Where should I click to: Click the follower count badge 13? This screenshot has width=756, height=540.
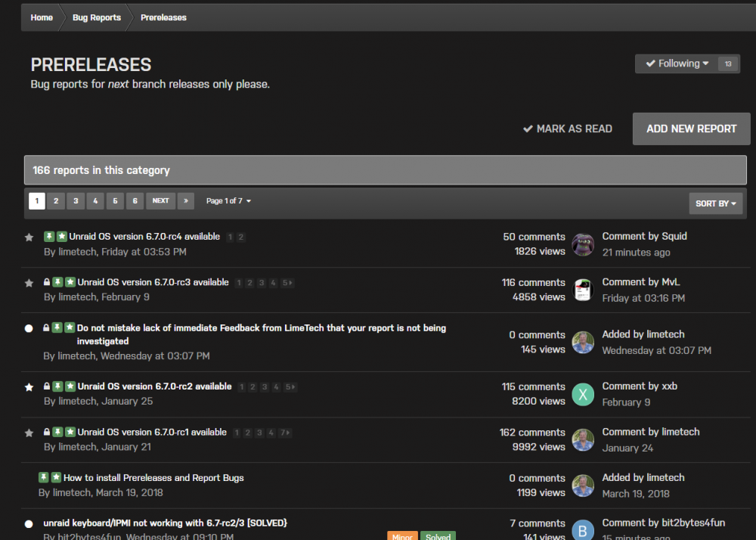tap(727, 64)
